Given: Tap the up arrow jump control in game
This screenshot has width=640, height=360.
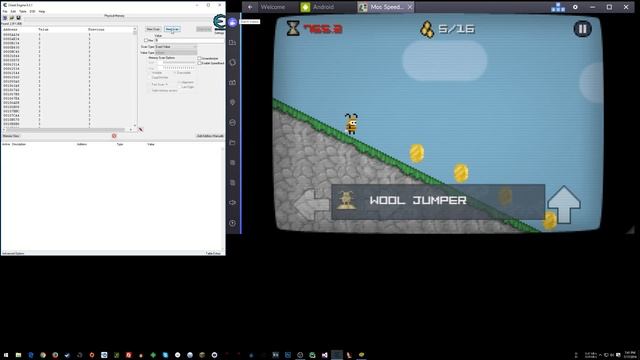Looking at the screenshot, I should coord(564,204).
